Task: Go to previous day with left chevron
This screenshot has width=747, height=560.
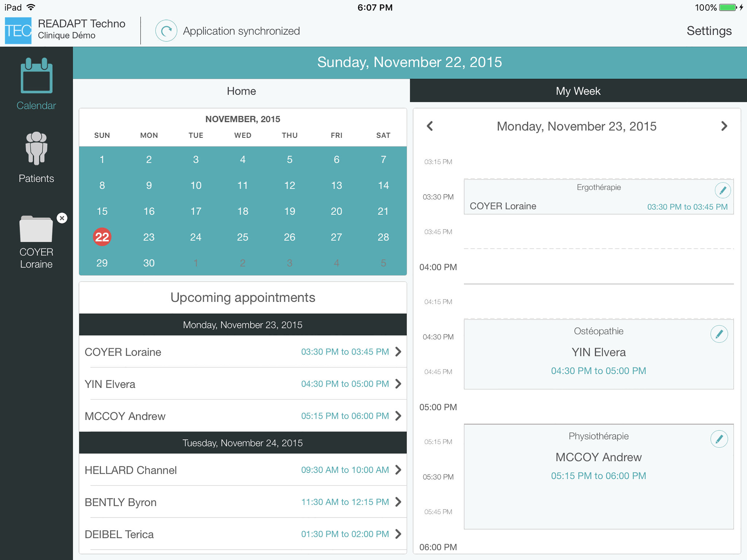Action: point(430,126)
